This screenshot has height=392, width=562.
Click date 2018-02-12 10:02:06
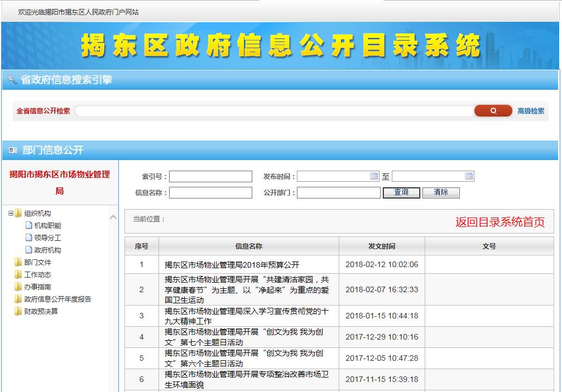(x=382, y=264)
